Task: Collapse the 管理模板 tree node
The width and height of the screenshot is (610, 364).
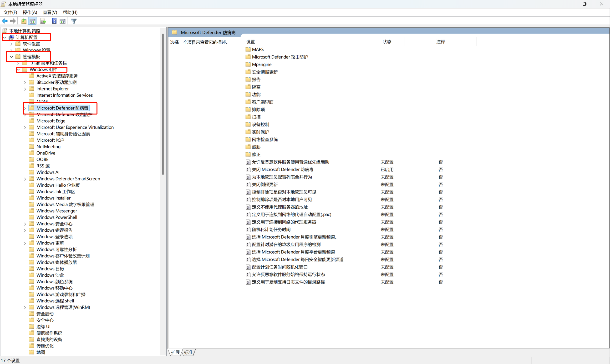Action: pos(11,57)
